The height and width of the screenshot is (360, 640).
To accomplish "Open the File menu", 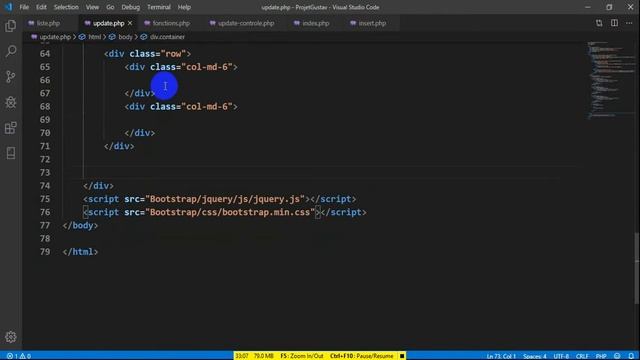I will tap(24, 7).
